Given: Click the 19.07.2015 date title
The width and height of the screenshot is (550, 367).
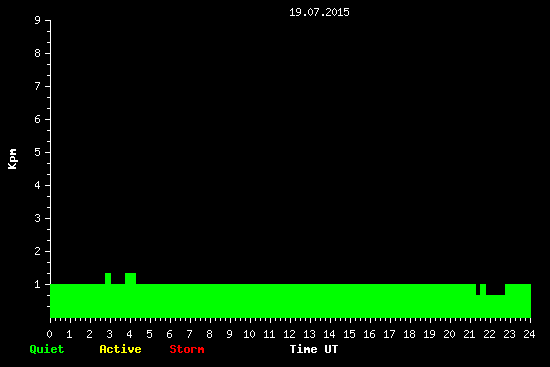Looking at the screenshot, I should tap(319, 12).
